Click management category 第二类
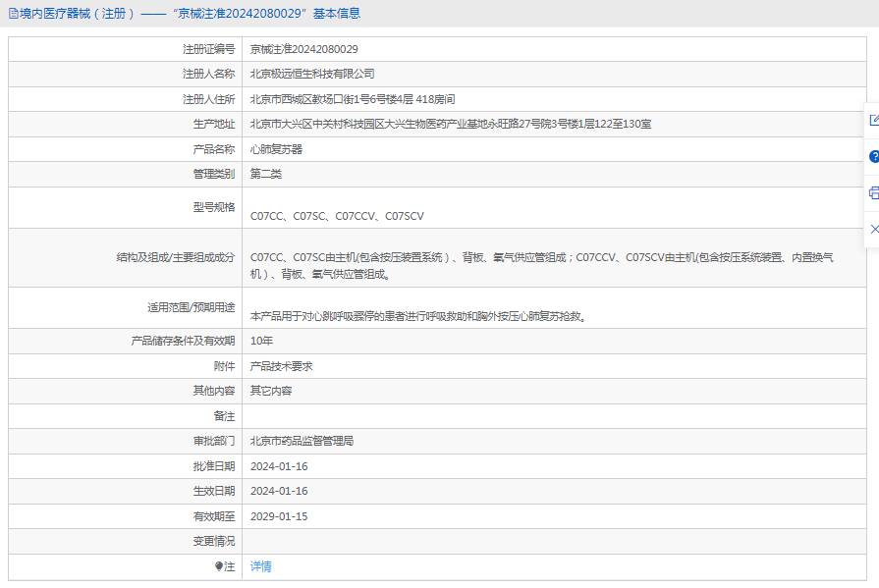 click(x=266, y=174)
